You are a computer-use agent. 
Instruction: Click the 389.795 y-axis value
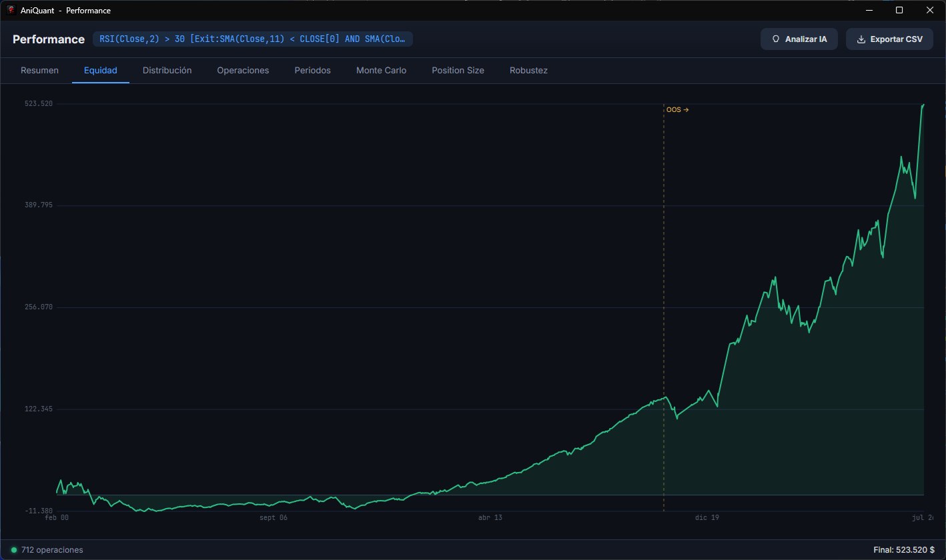39,205
